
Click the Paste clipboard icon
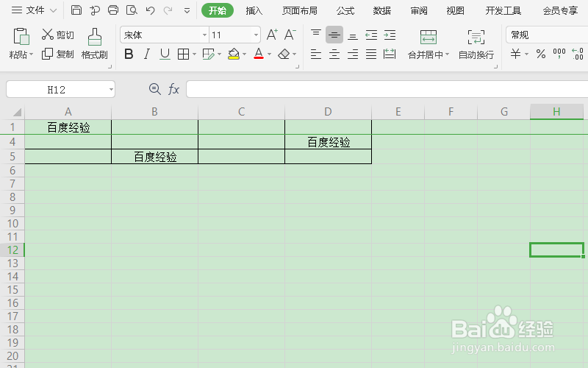21,36
